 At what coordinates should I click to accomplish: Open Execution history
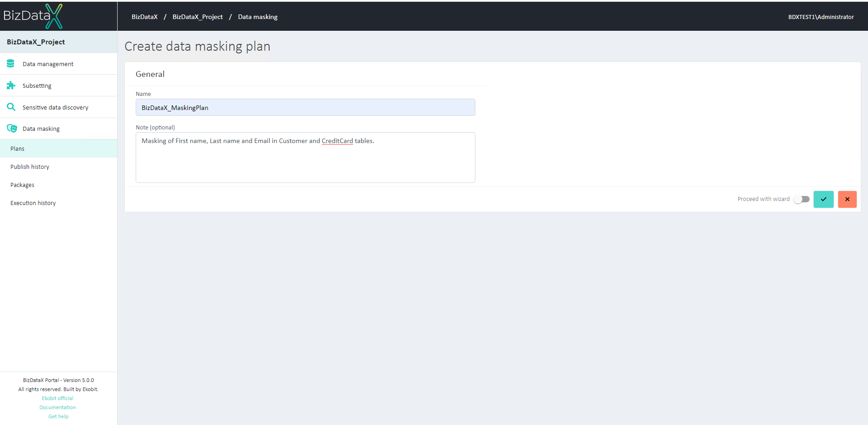tap(58, 203)
